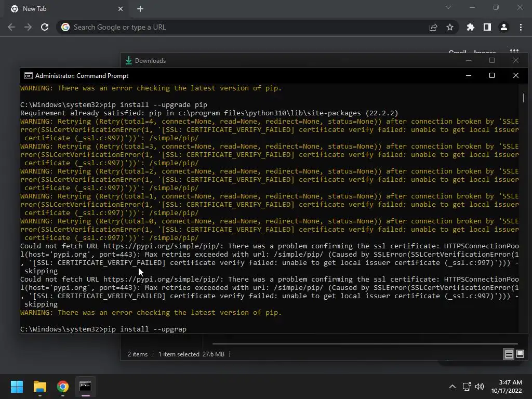Click the Google logo in address bar
532x399 pixels.
65,27
